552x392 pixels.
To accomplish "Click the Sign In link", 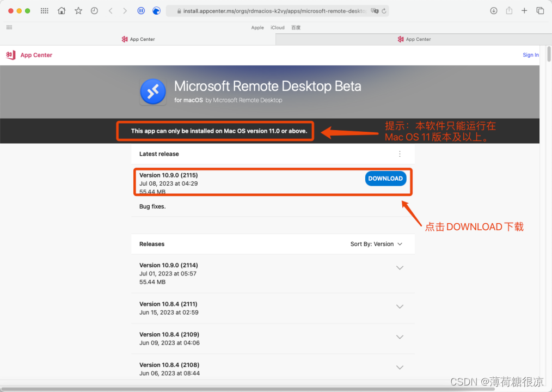I will click(x=530, y=55).
